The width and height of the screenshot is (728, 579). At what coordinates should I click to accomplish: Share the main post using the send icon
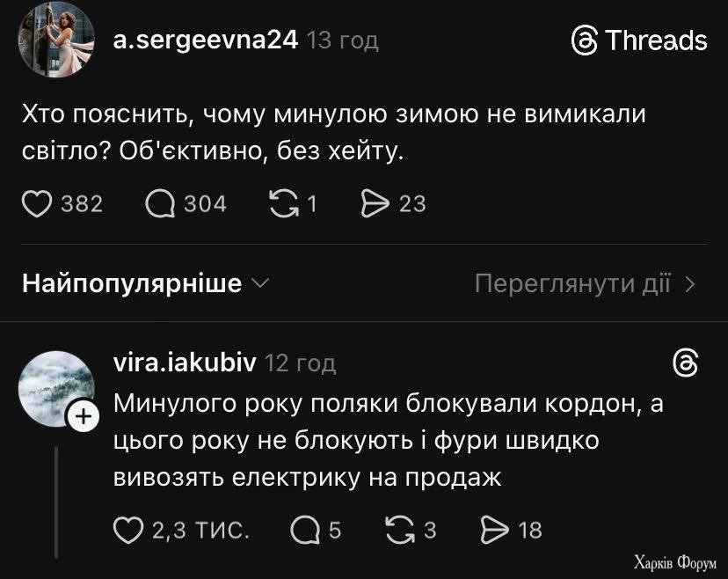tap(377, 202)
